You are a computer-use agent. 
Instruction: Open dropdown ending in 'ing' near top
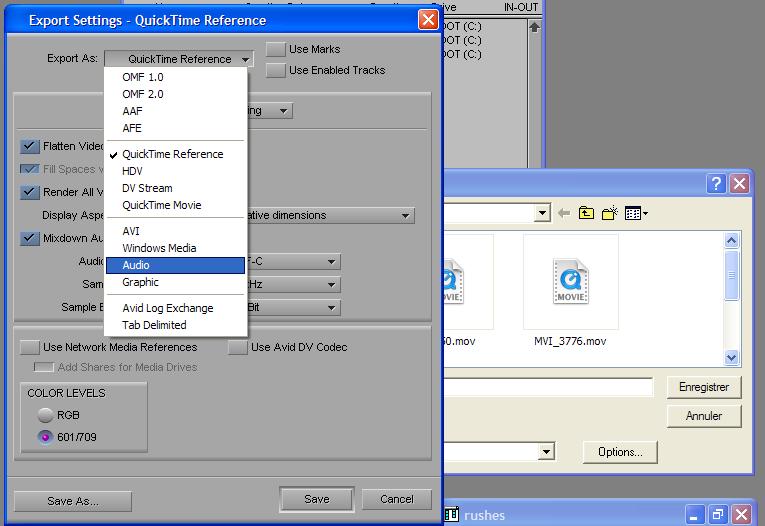point(270,111)
